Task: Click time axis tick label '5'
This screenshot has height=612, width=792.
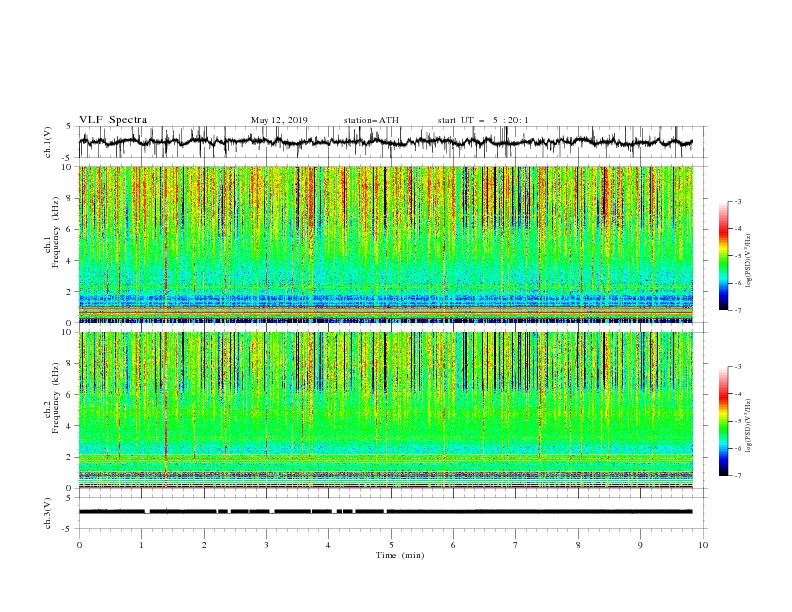Action: 391,545
